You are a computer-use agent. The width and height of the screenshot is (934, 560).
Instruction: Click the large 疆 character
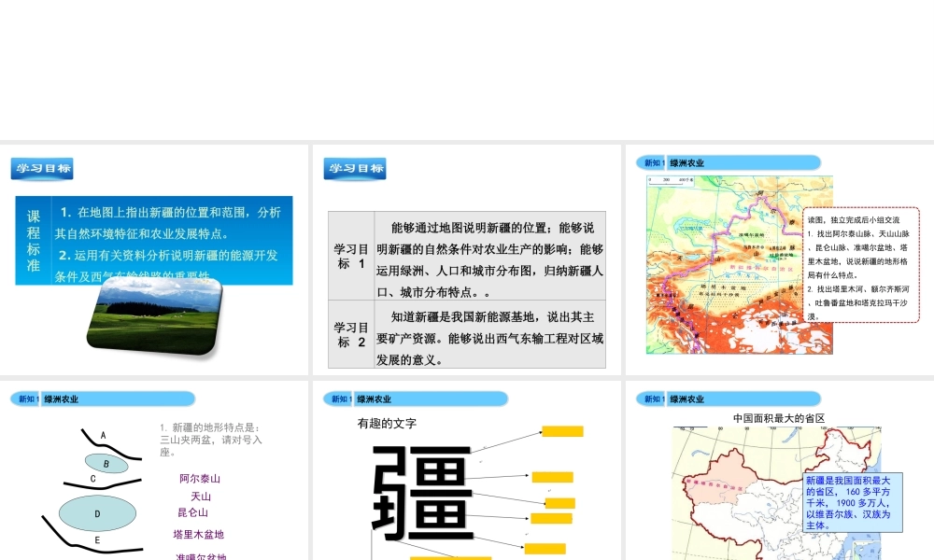pyautogui.click(x=423, y=493)
